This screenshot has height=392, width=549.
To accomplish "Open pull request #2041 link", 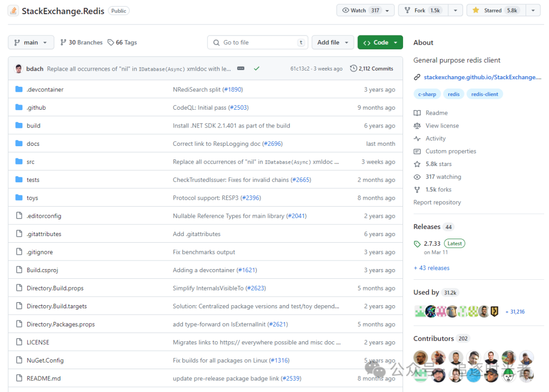I will tap(296, 216).
